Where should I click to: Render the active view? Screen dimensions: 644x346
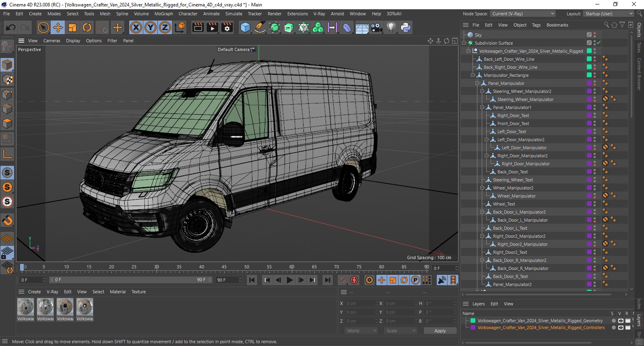click(198, 27)
